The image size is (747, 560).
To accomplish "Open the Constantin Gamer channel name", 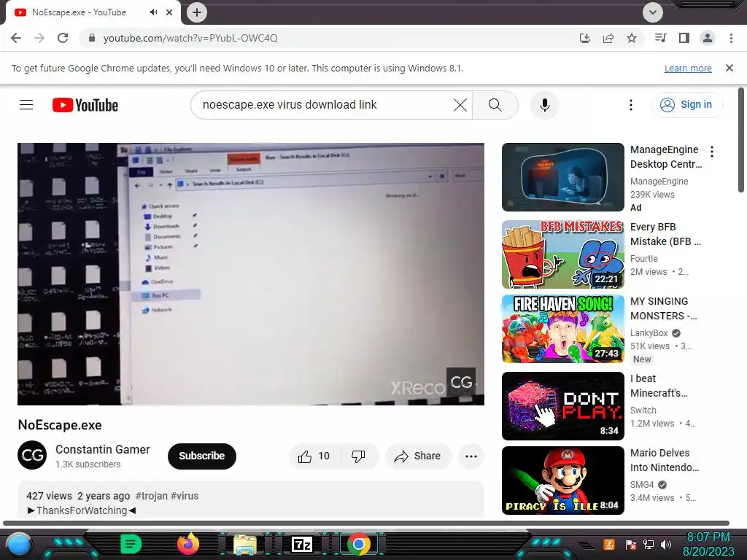I will pos(102,449).
